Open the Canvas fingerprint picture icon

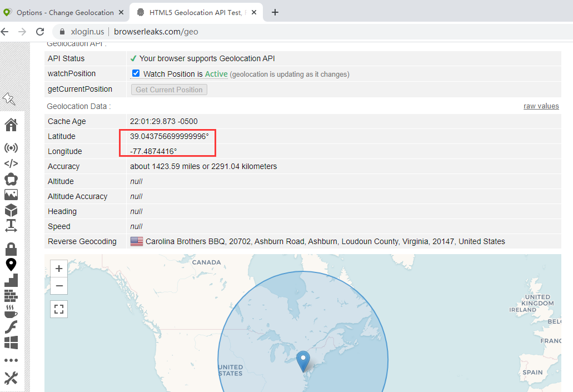tap(11, 195)
